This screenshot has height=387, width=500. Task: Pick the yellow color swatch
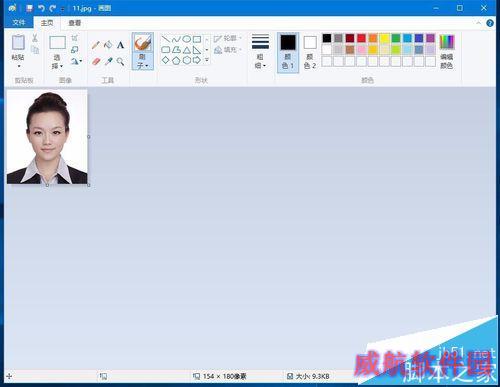(x=384, y=38)
